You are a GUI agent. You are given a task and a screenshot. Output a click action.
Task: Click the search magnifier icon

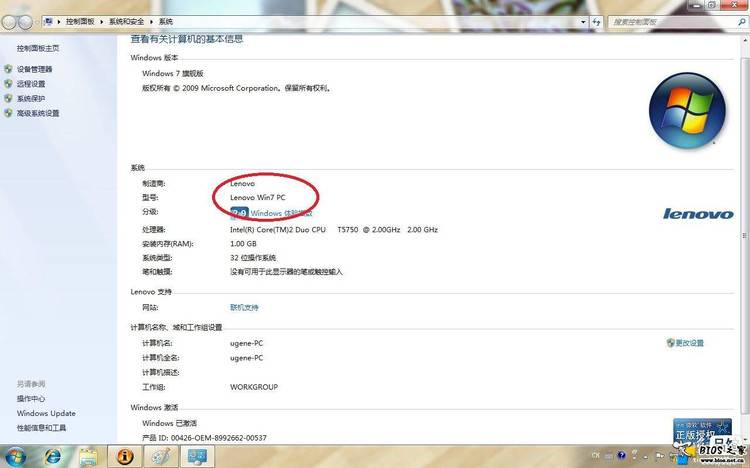click(x=741, y=22)
